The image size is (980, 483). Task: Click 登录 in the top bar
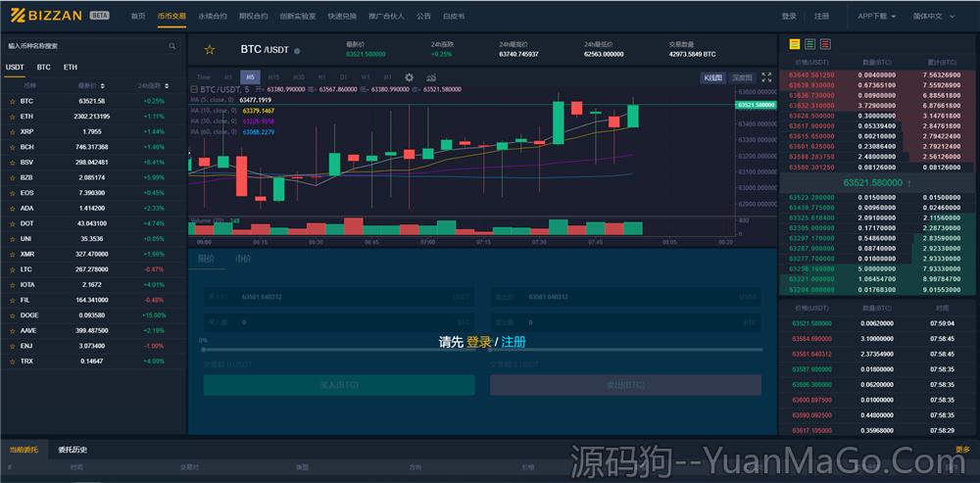click(x=789, y=17)
